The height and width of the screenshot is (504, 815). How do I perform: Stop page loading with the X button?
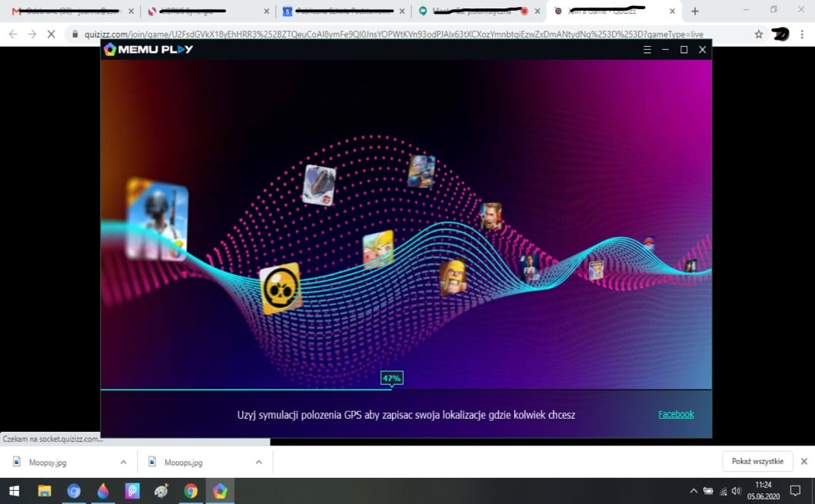51,35
